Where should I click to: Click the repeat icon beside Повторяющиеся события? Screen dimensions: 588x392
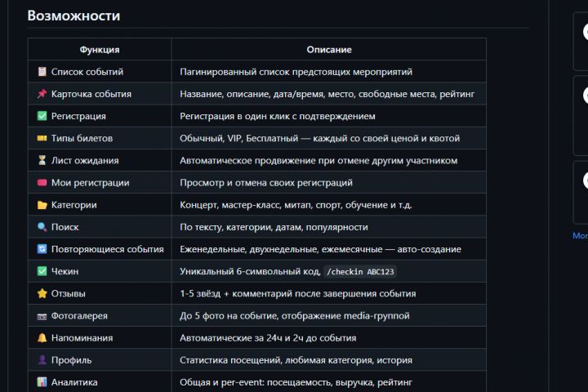click(x=42, y=249)
